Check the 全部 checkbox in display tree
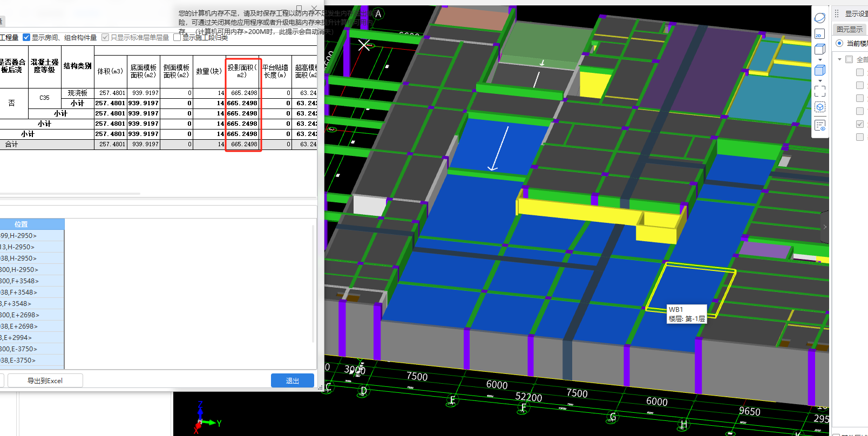Viewport: 868px width, 436px height. 849,59
